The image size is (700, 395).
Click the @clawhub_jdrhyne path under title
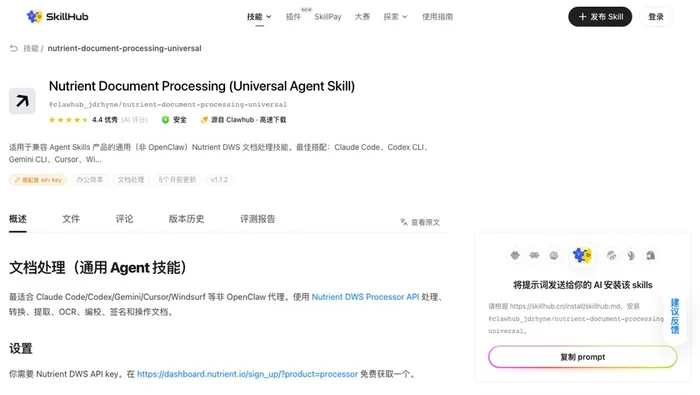168,104
